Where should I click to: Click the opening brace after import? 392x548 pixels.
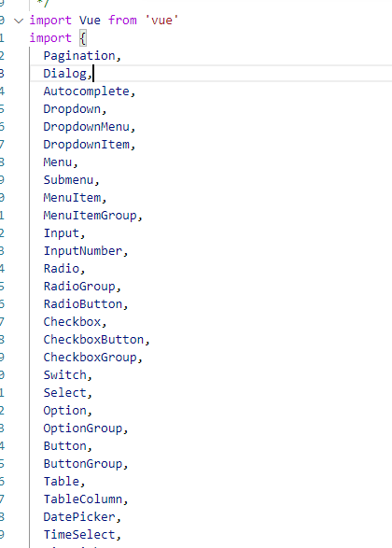pyautogui.click(x=82, y=38)
